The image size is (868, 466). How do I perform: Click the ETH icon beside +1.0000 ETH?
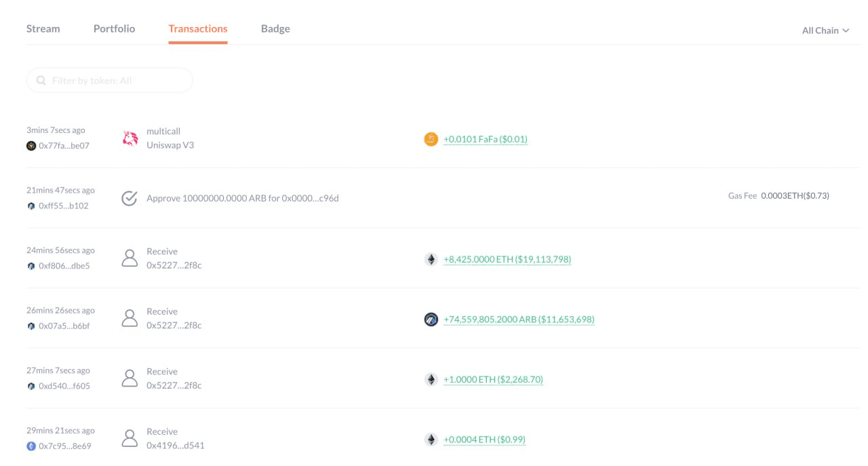431,379
